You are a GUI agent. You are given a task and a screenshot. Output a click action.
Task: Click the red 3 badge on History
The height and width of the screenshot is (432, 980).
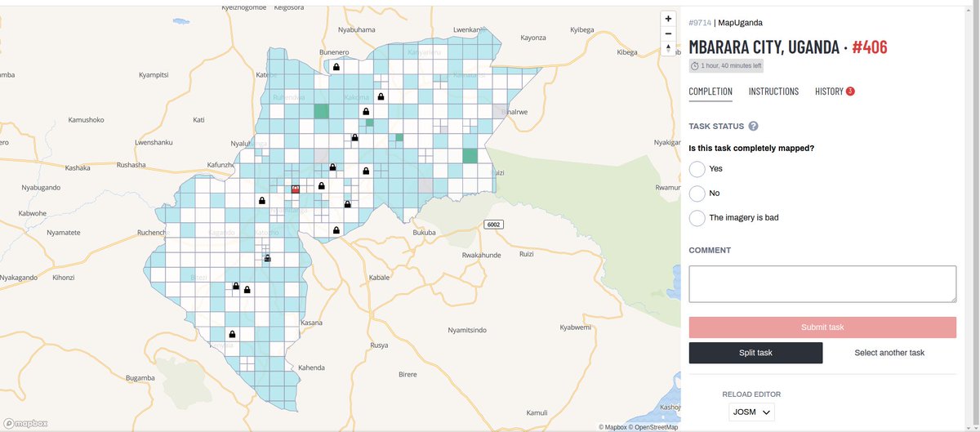click(x=850, y=91)
